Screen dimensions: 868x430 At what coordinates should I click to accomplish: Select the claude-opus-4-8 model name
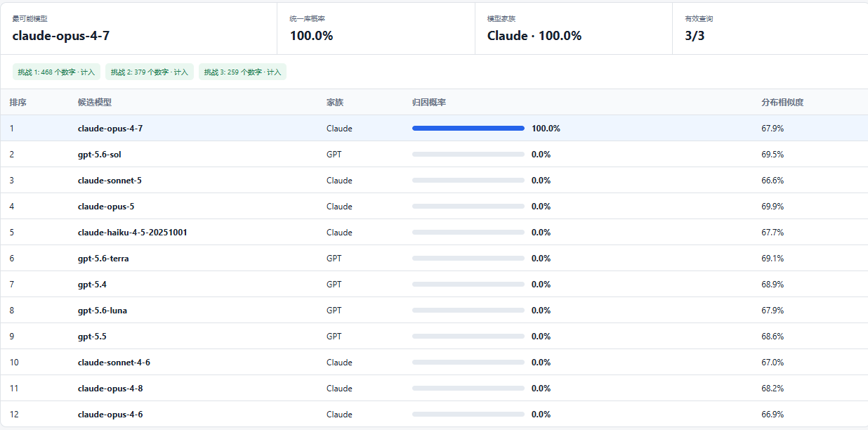[110, 389]
